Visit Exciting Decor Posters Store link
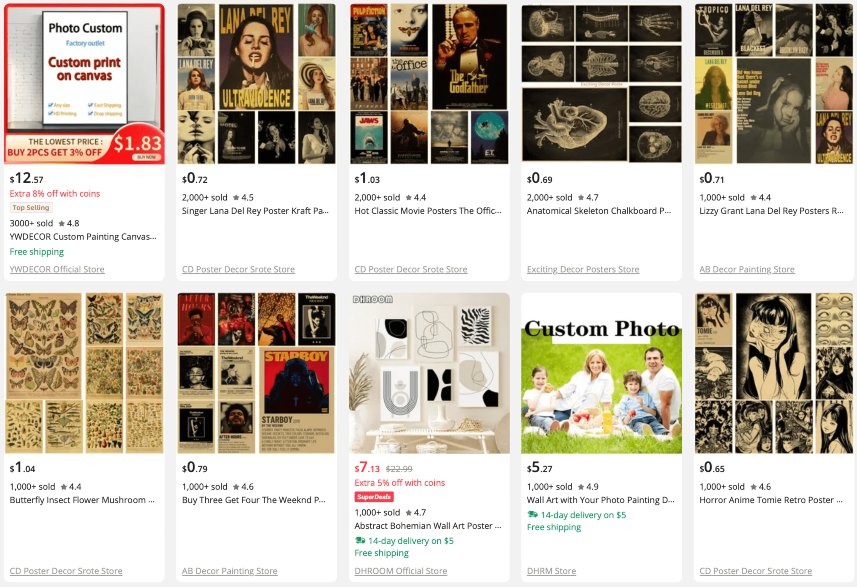The width and height of the screenshot is (857, 587). click(583, 269)
